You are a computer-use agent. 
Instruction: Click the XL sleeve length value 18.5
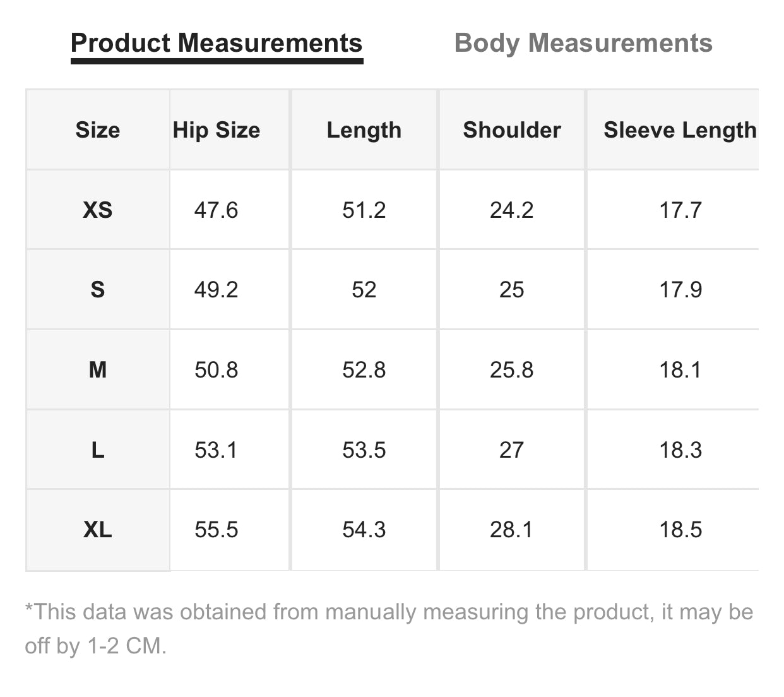[x=680, y=530]
